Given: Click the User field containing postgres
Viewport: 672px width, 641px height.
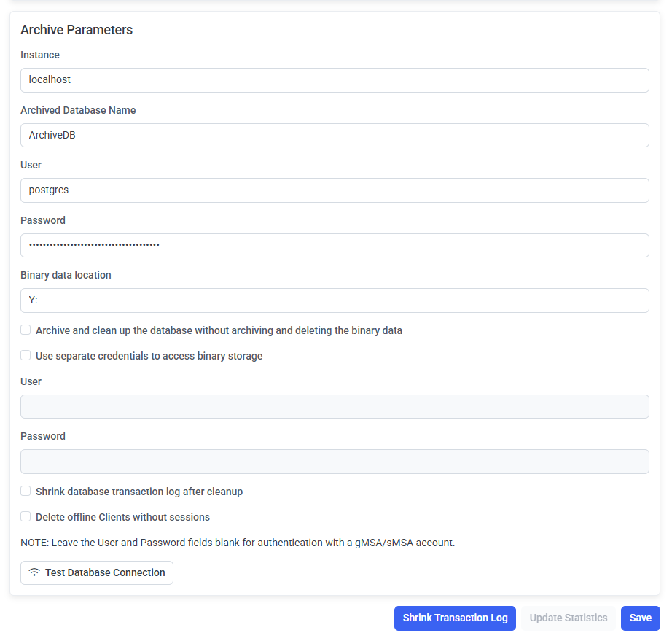Looking at the screenshot, I should click(335, 190).
